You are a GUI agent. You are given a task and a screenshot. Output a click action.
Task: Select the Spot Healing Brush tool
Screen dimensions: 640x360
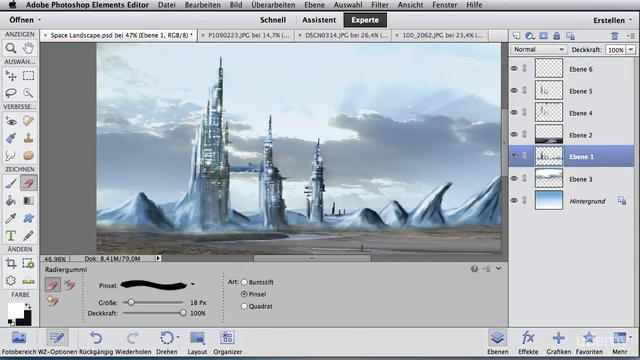pos(28,121)
